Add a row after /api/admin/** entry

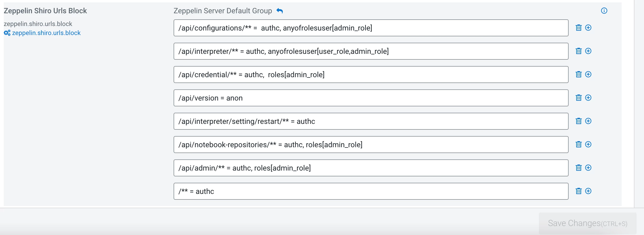(x=588, y=168)
